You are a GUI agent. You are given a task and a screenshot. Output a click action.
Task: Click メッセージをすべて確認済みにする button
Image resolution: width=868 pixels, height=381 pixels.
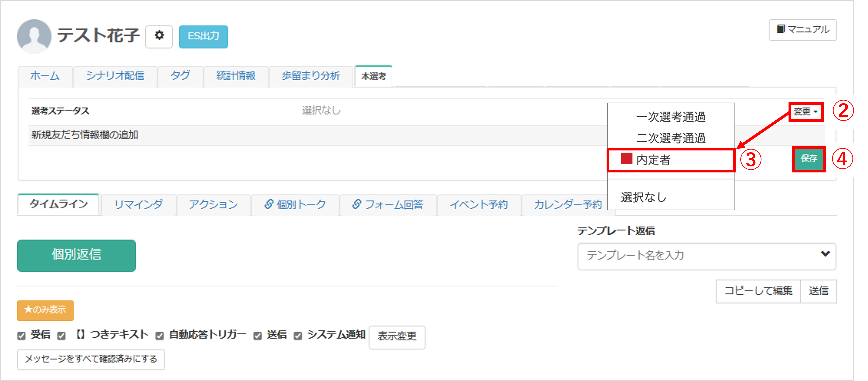coord(91,359)
